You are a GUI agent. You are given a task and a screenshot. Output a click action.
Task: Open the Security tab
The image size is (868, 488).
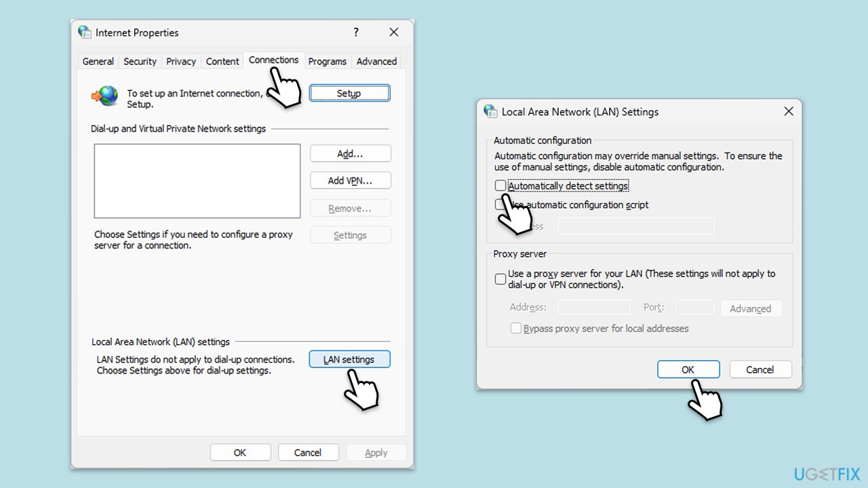coord(140,61)
